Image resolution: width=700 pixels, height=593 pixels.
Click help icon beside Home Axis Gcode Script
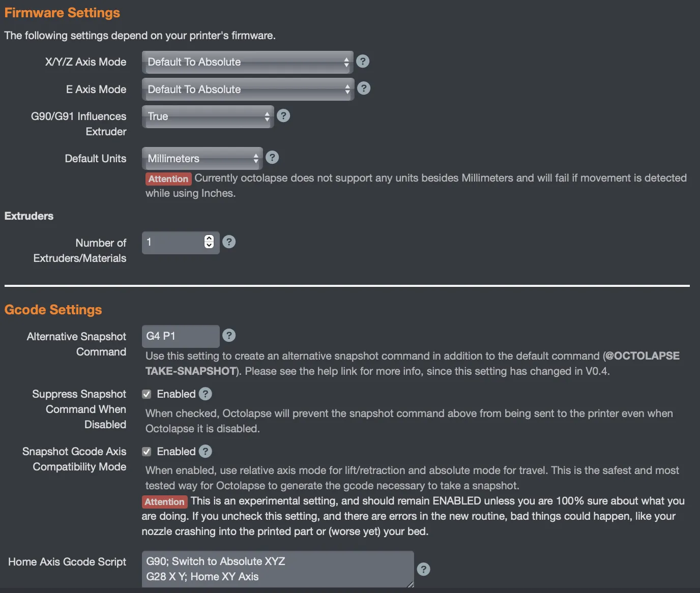point(423,569)
